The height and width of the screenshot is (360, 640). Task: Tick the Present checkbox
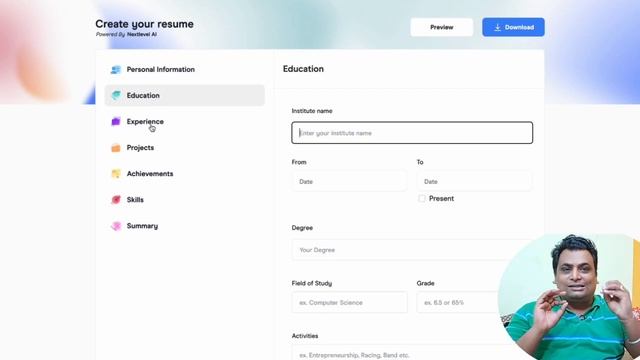point(422,199)
